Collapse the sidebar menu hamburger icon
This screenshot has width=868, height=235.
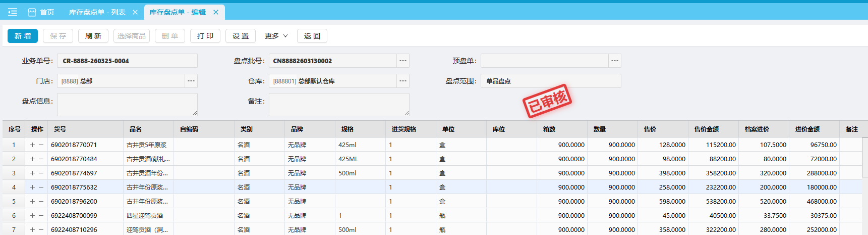point(13,12)
